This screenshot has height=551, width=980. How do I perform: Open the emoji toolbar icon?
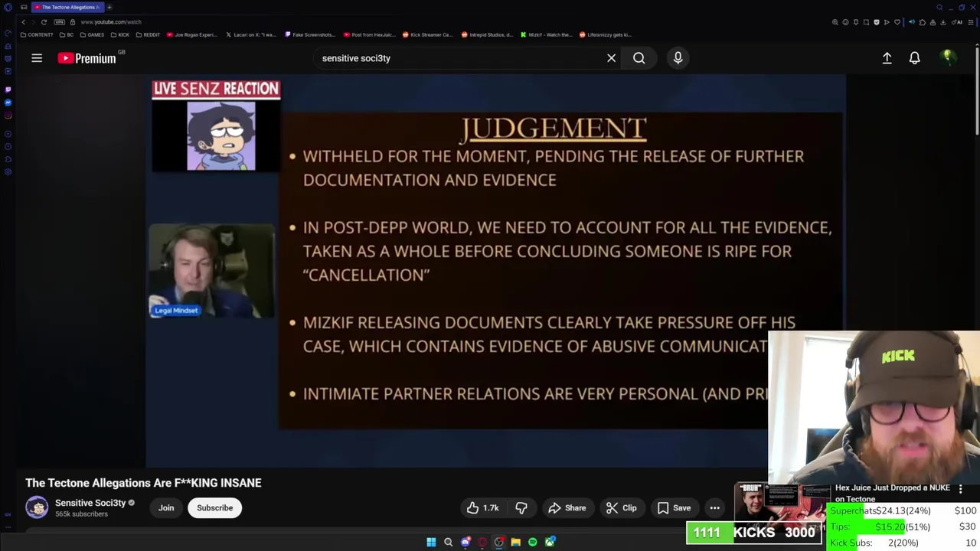coord(845,22)
